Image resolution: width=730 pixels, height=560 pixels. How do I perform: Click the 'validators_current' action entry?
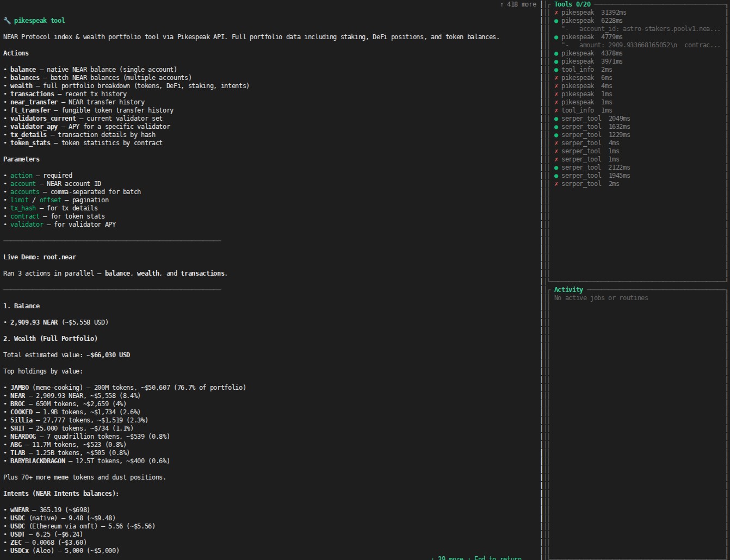43,119
